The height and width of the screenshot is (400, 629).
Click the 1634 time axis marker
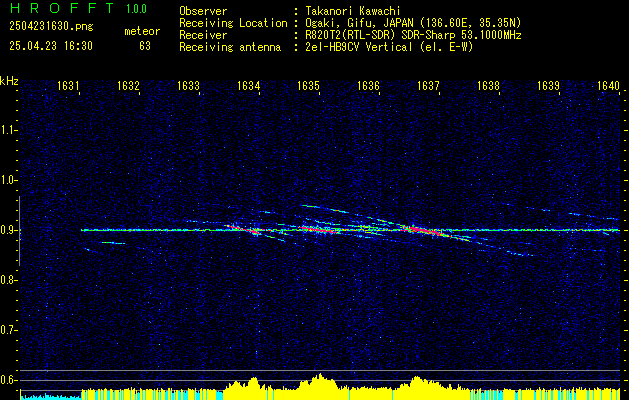[x=248, y=86]
